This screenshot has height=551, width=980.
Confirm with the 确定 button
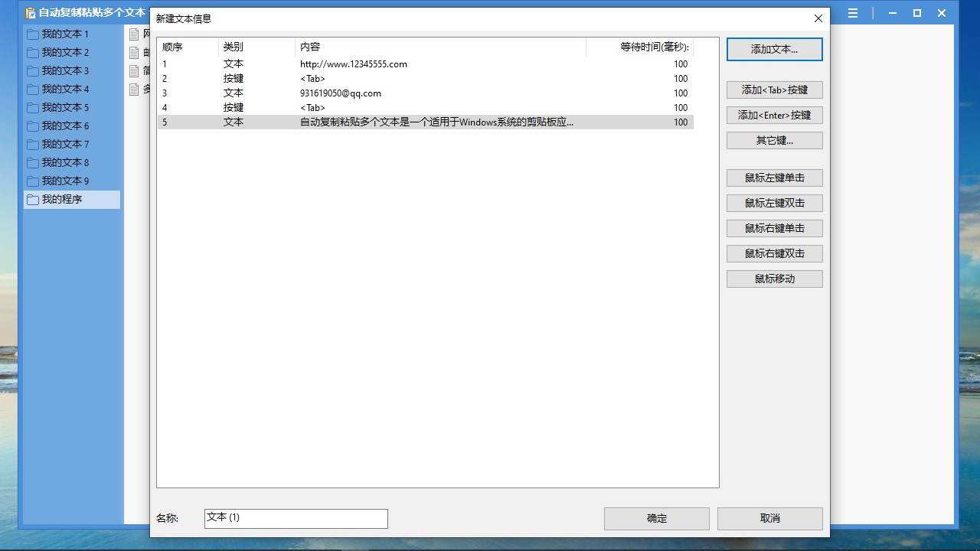pos(656,518)
